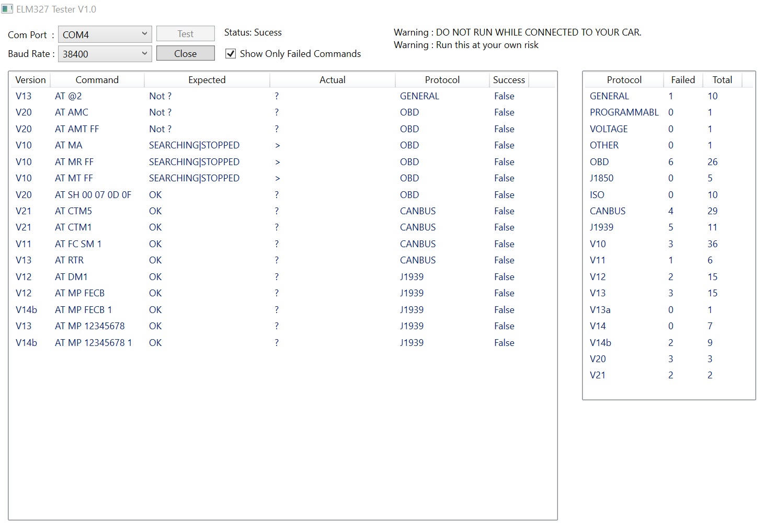This screenshot has height=532, width=764.
Task: Click the Status: Sucess text label
Action: point(253,32)
